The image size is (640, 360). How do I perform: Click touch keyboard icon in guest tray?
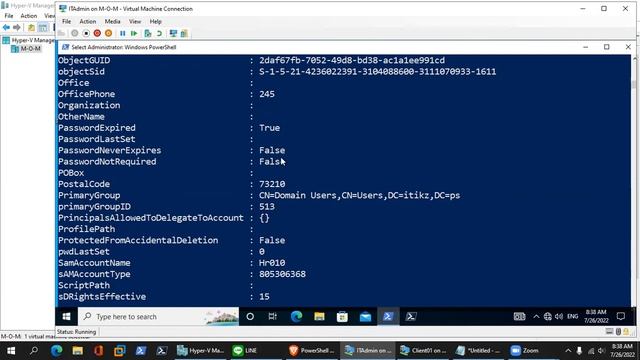point(519,316)
